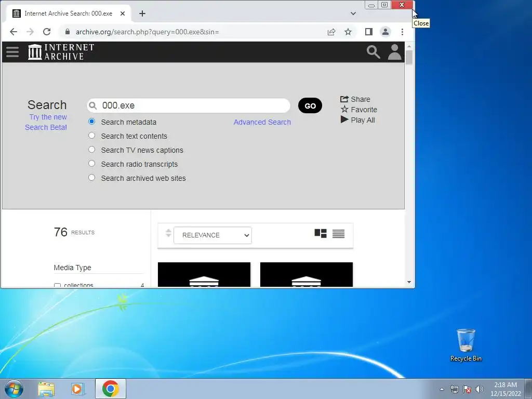Screen dimensions: 532x399
Task: Click the GO search button
Action: (x=310, y=106)
